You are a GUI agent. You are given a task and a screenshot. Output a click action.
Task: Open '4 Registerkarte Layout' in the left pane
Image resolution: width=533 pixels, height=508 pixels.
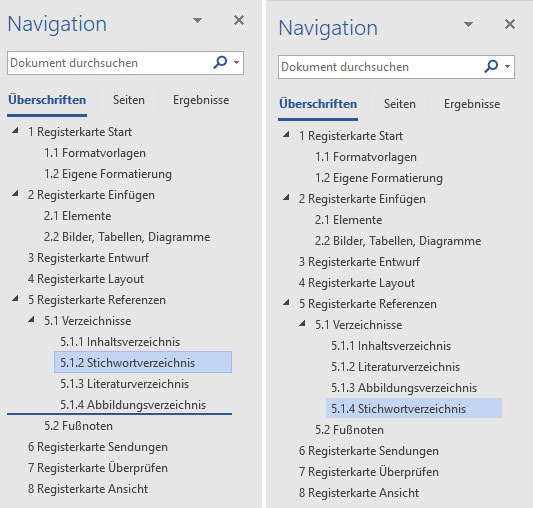tap(86, 279)
